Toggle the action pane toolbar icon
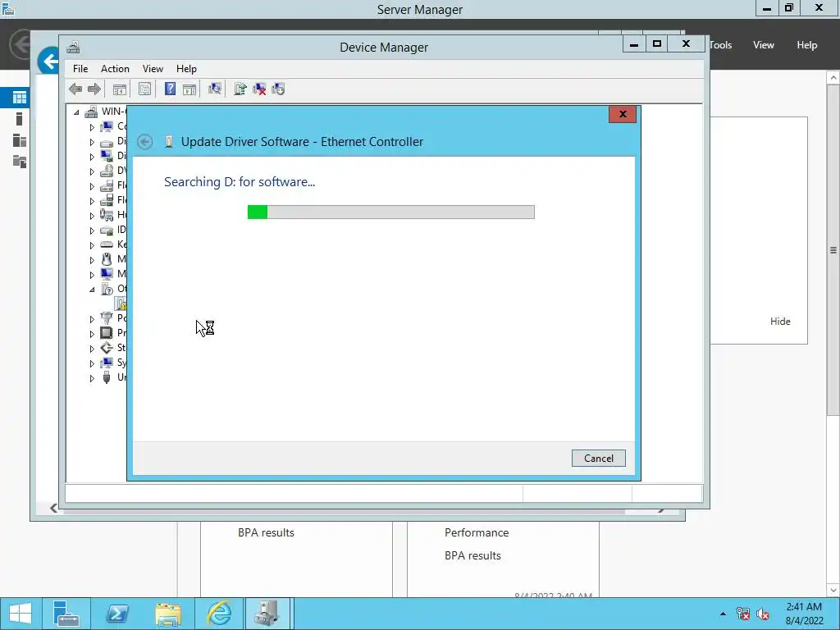The width and height of the screenshot is (840, 630). click(x=189, y=89)
